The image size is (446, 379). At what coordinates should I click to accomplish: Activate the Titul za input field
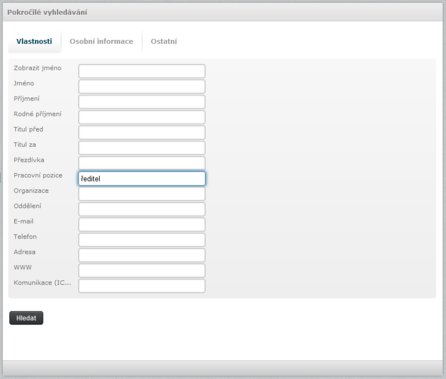(142, 148)
